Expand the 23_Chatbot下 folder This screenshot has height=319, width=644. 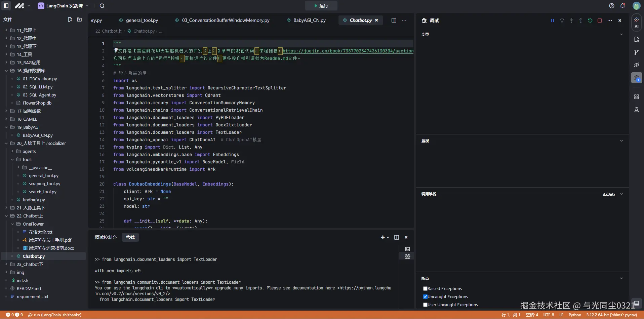coord(30,264)
